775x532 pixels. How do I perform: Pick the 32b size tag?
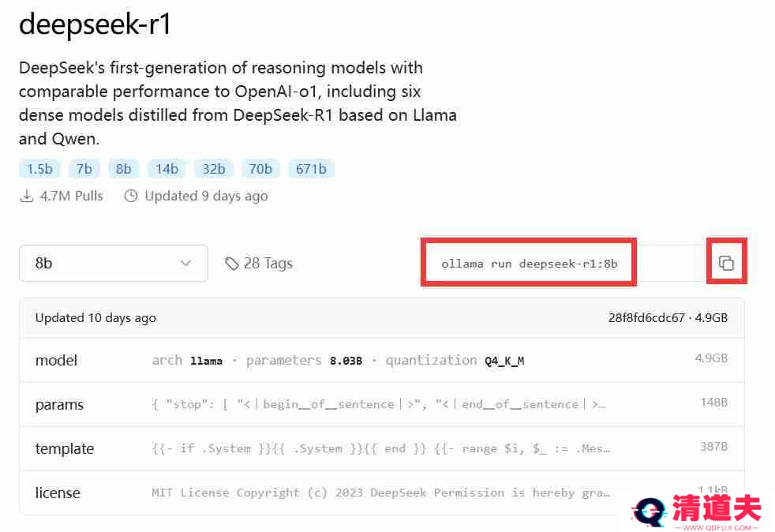[214, 169]
